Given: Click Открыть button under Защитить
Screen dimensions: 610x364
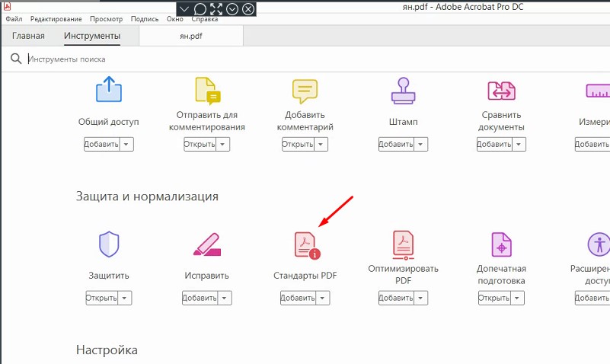Looking at the screenshot, I should tap(102, 298).
